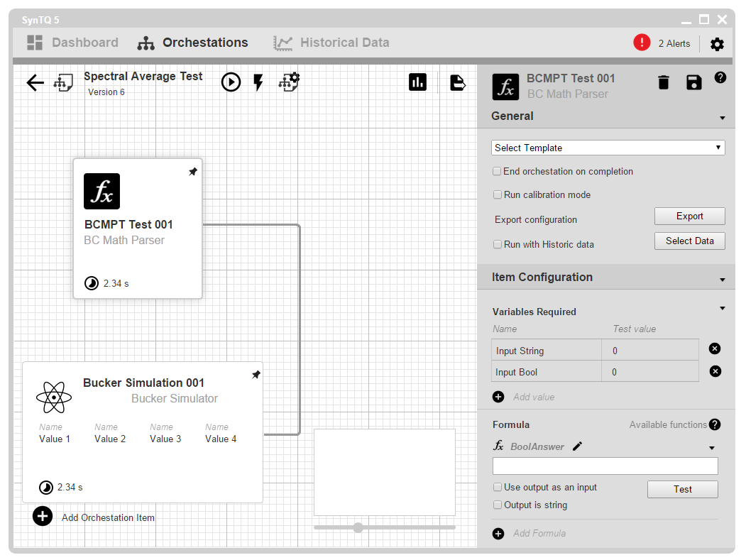This screenshot has height=560, width=746.
Task: Show Available functions help icon
Action: pyautogui.click(x=715, y=424)
